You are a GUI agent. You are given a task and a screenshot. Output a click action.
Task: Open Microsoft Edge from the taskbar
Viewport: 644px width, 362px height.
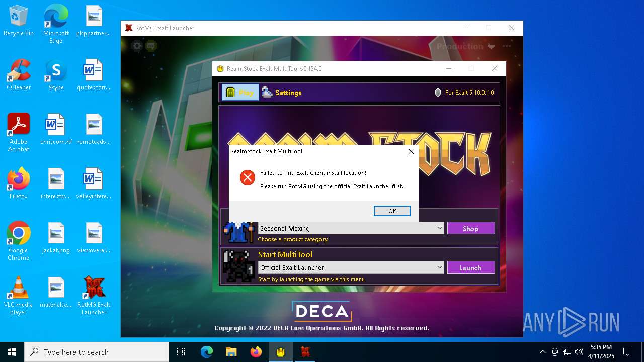coord(207,352)
